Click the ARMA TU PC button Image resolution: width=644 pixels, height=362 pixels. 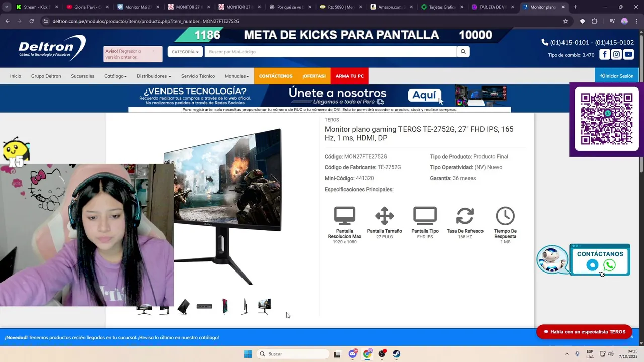coord(350,76)
